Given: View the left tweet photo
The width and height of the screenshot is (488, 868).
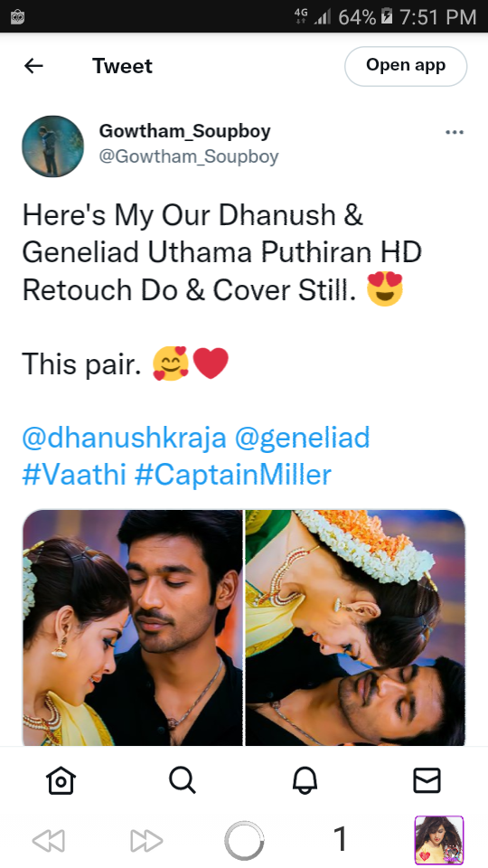Looking at the screenshot, I should point(132,627).
